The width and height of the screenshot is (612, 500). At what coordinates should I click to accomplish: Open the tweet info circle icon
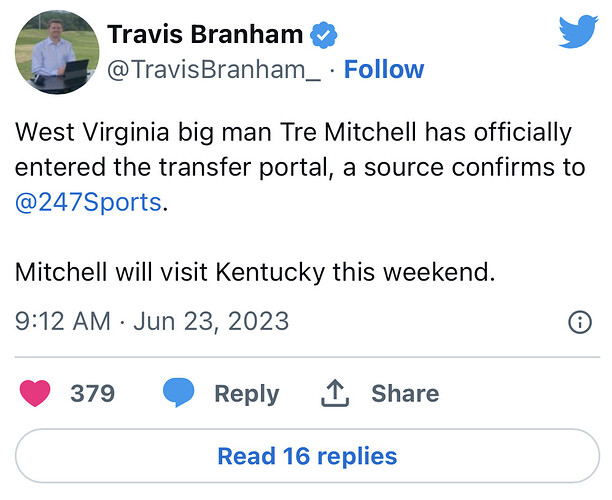pyautogui.click(x=579, y=322)
